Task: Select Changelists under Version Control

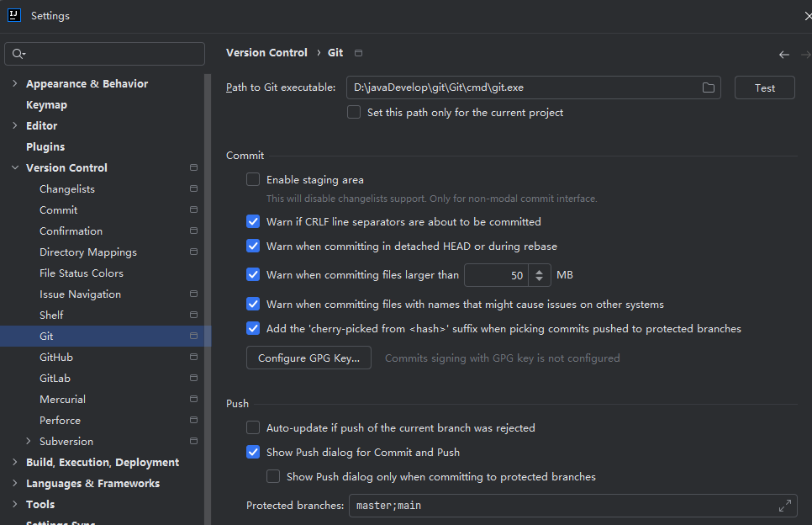Action: [x=67, y=188]
